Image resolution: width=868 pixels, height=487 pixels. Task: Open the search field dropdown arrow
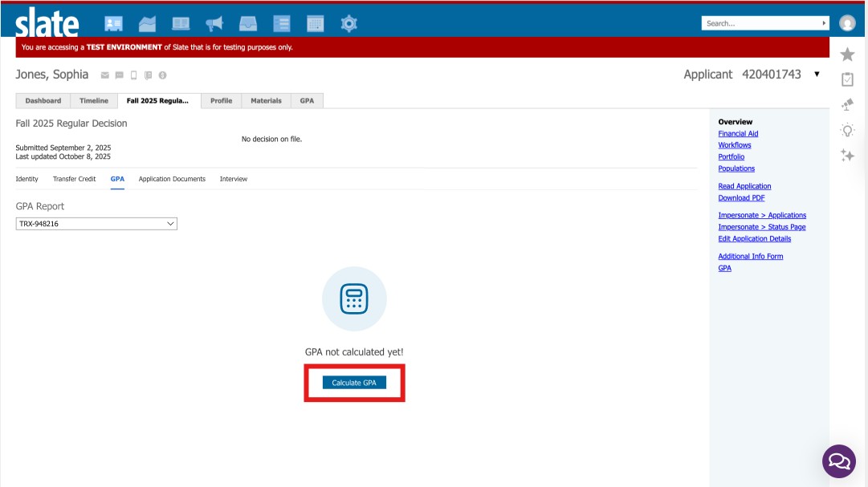pos(824,22)
